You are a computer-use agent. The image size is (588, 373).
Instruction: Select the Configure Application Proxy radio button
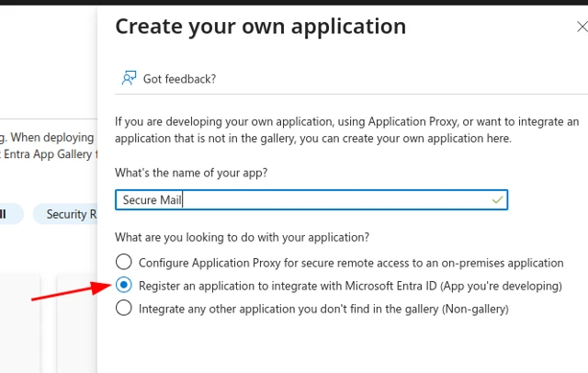point(124,263)
